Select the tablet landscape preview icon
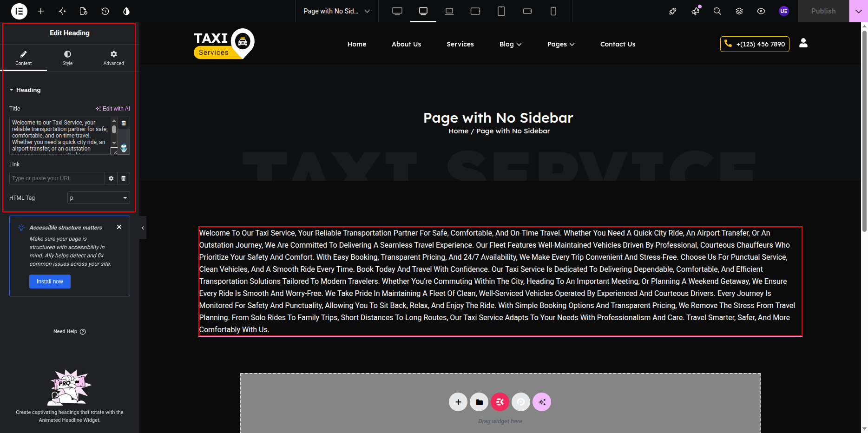Viewport: 868px width, 433px height. (475, 11)
